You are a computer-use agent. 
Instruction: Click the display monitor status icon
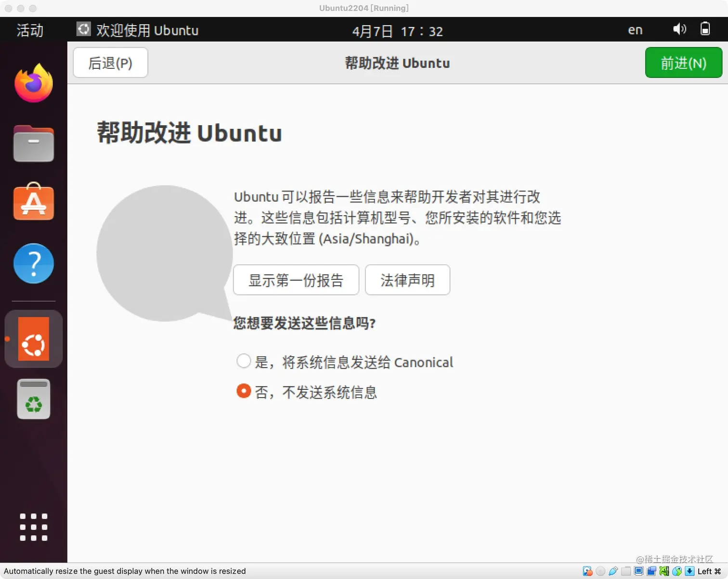tap(638, 571)
